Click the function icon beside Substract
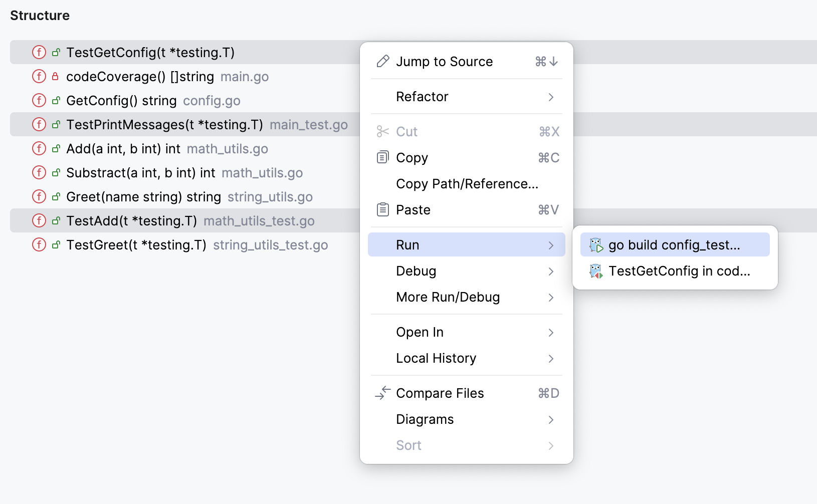The image size is (817, 504). click(39, 172)
